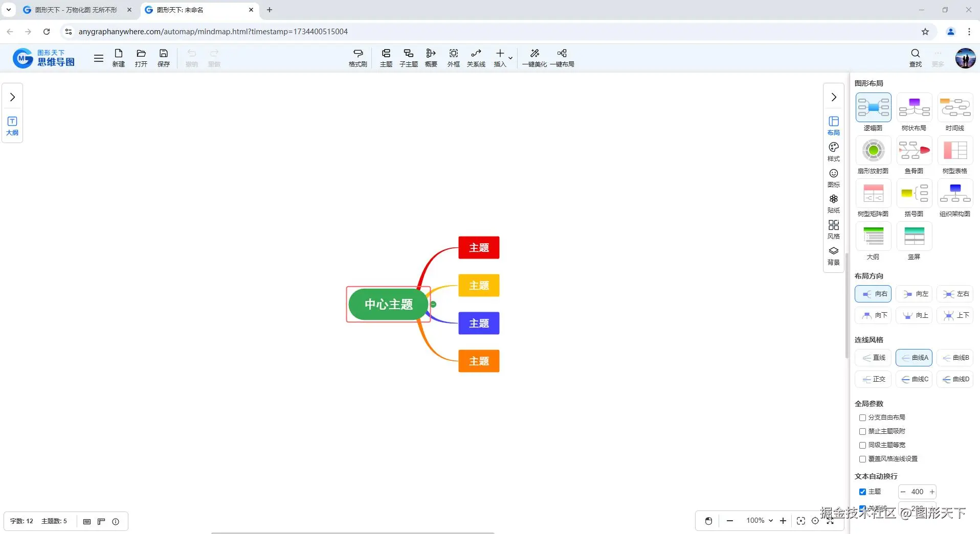Set layout direction to 向左

coord(914,294)
